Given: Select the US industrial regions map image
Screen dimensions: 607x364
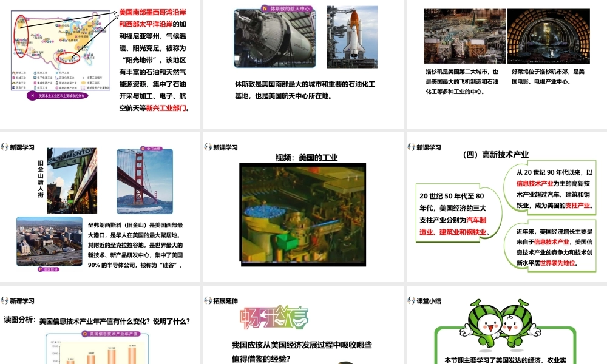Looking at the screenshot, I should pyautogui.click(x=61, y=50).
